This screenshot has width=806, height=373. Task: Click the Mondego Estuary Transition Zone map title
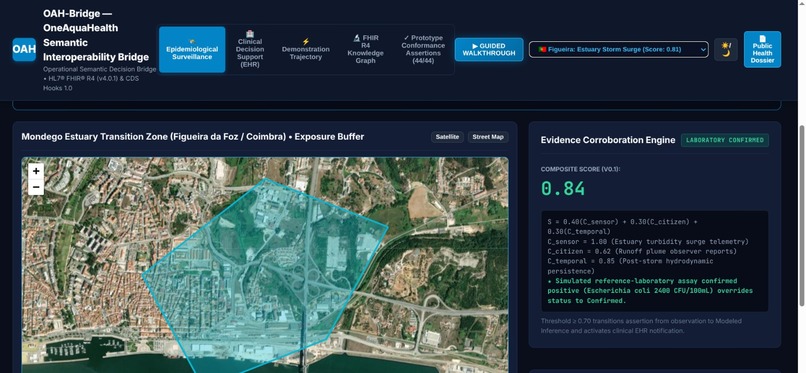coord(193,137)
